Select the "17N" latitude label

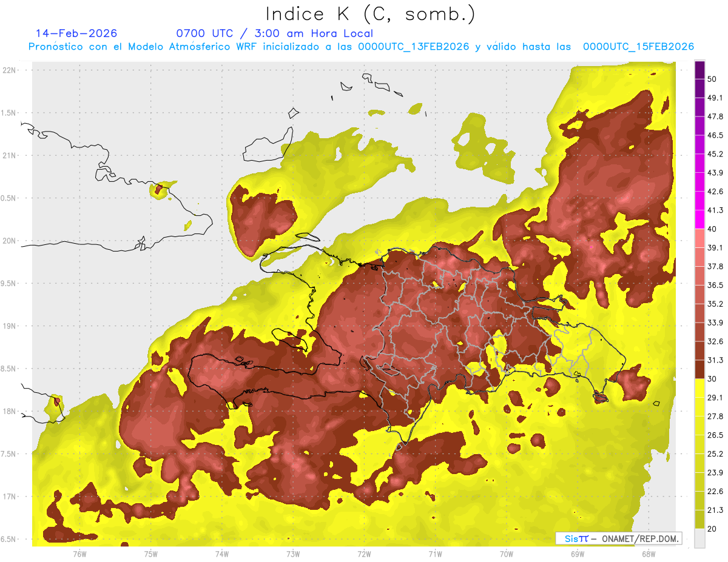click(x=10, y=497)
